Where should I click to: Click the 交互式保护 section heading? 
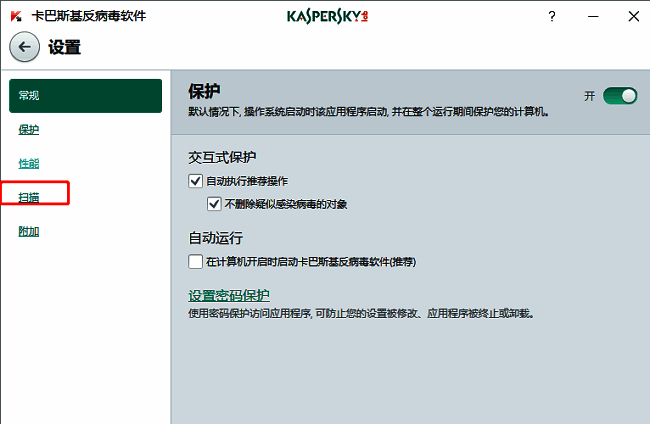pos(222,158)
